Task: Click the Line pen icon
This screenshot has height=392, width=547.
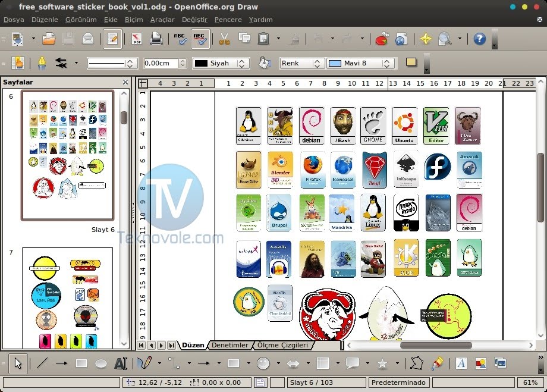Action: coord(42,63)
